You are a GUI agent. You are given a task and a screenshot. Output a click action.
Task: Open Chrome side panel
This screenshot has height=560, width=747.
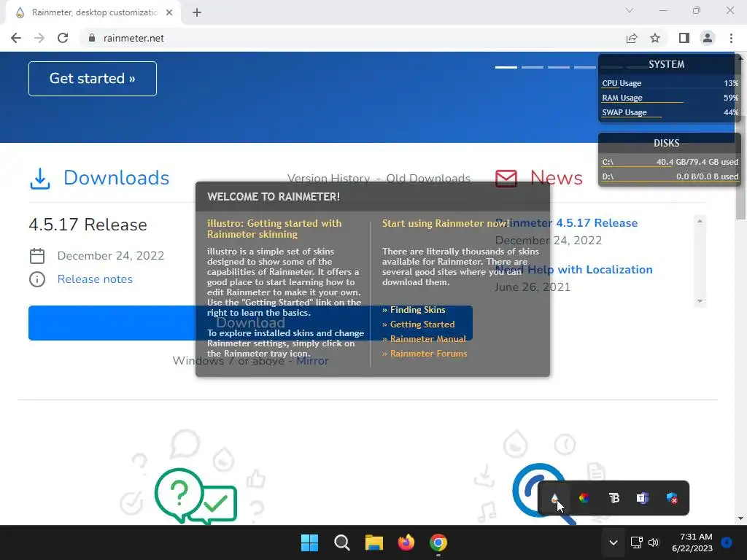tap(684, 38)
